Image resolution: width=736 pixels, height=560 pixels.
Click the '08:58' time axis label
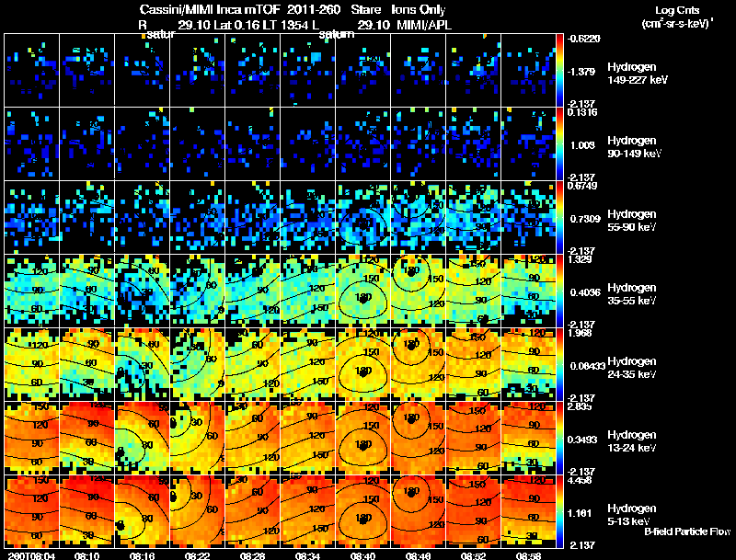tap(528, 555)
